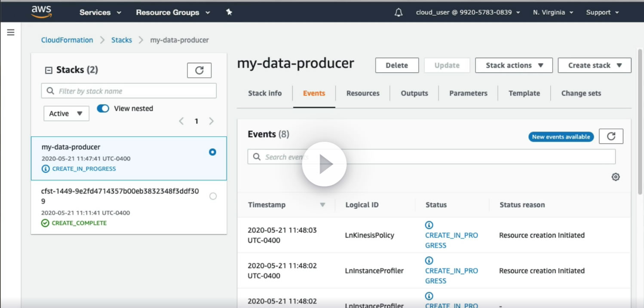Open the hamburger navigation menu
This screenshot has width=644, height=308.
point(11,33)
